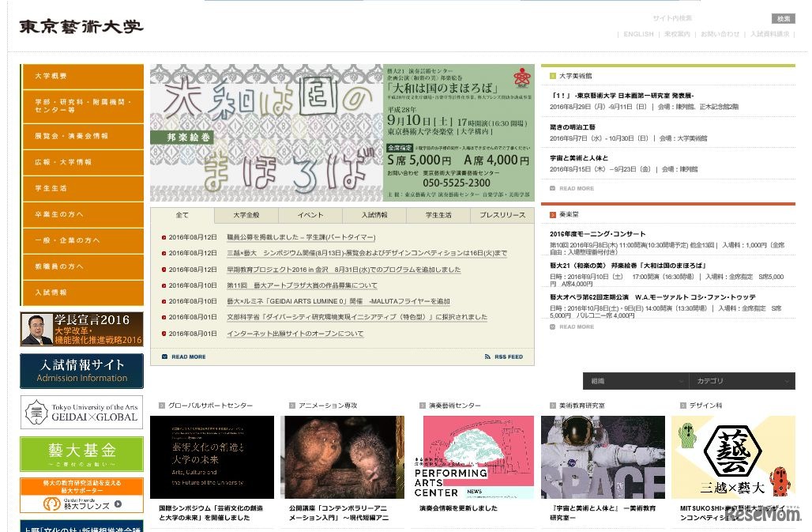Open the 来校案内 header link

point(677,34)
